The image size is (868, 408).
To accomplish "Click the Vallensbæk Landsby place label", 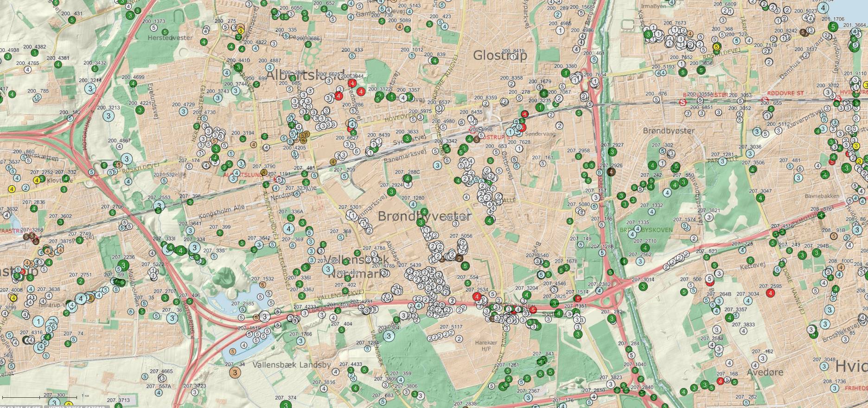I will (x=292, y=365).
